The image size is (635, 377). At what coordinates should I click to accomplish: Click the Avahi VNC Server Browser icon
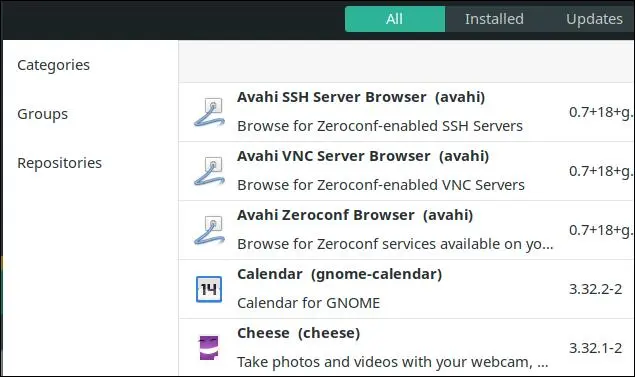click(x=209, y=171)
